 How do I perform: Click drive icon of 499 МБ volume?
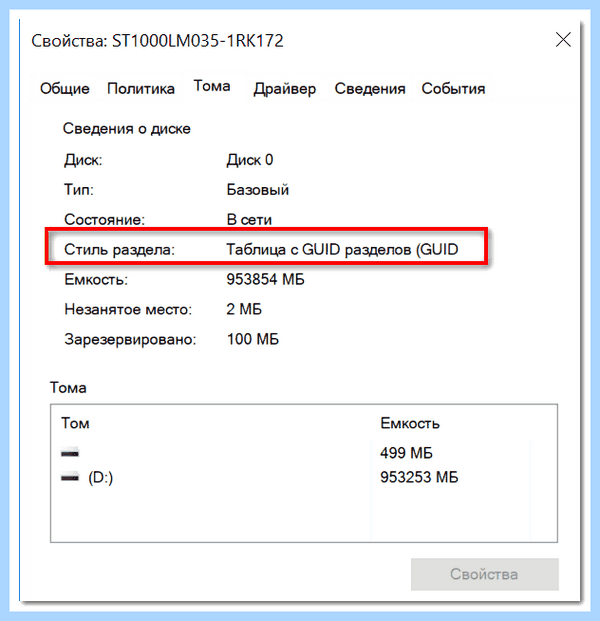coord(70,453)
